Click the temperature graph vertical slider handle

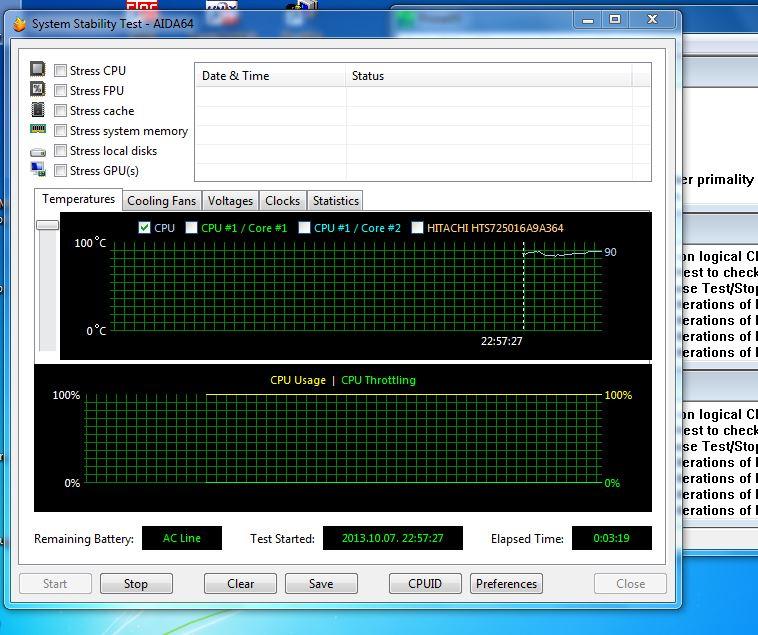pos(47,225)
